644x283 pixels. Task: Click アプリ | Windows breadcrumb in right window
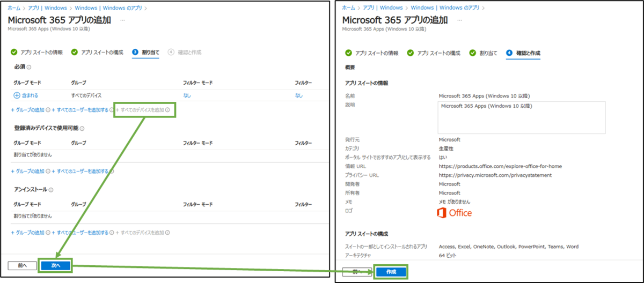click(x=384, y=8)
